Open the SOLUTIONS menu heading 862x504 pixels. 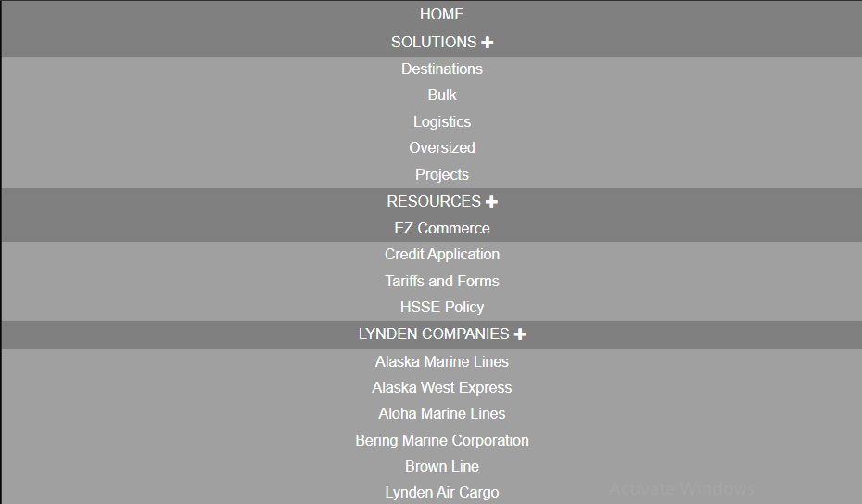click(434, 43)
